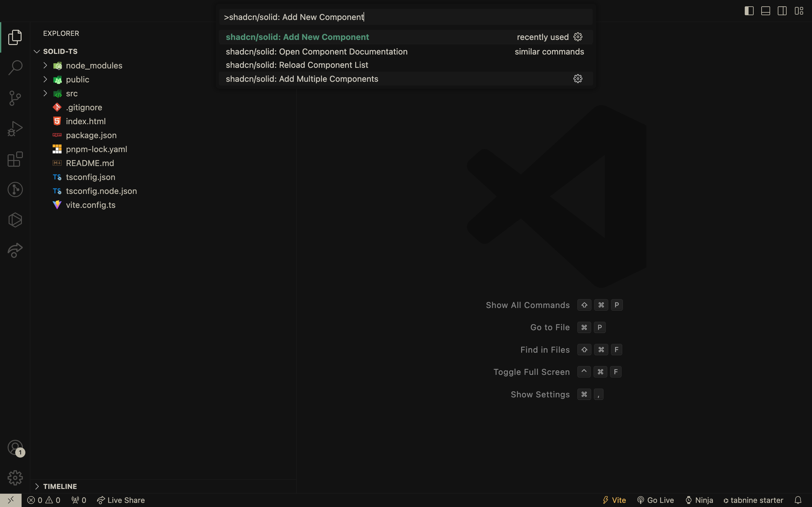This screenshot has height=507, width=812.
Task: Select the TIMELINE panel expander
Action: (x=37, y=486)
